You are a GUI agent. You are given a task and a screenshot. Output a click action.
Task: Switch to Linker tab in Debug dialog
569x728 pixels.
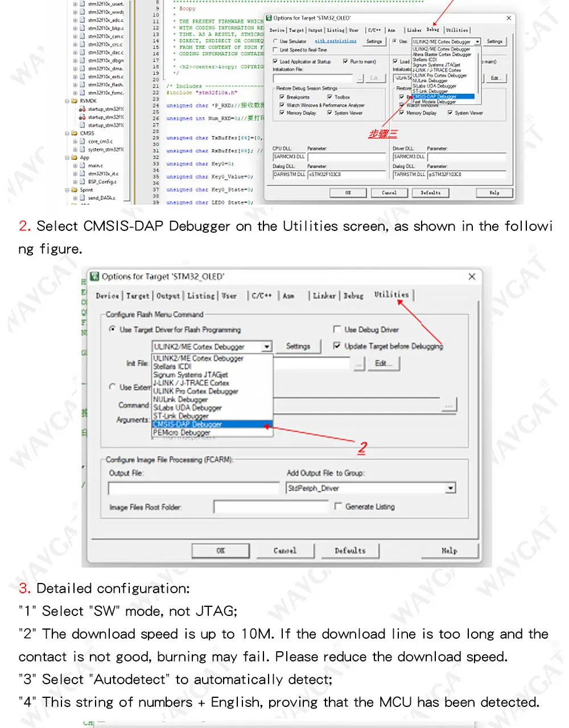pos(414,30)
